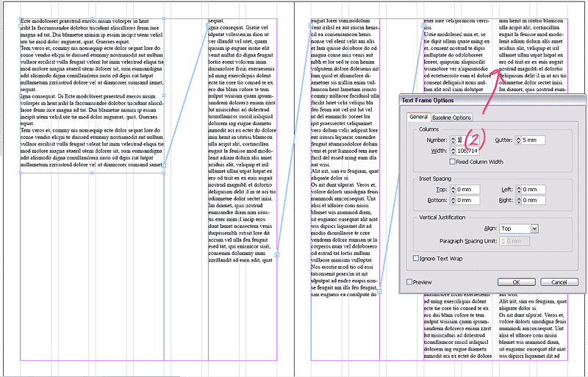Tick the Preview checkbox
Image resolution: width=588 pixels, height=377 pixels.
409,281
